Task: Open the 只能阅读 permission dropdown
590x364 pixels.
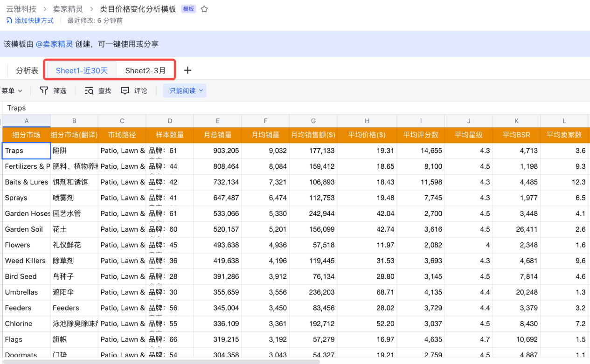Action: 185,91
